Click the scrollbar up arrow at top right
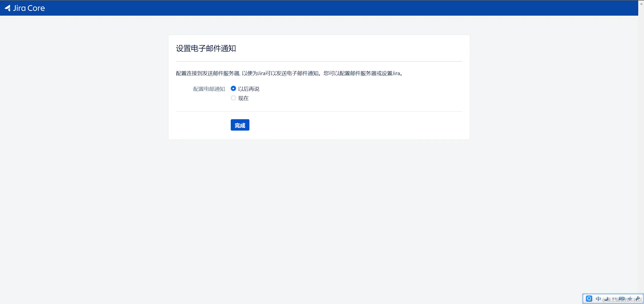The width and height of the screenshot is (644, 304). point(641,4)
